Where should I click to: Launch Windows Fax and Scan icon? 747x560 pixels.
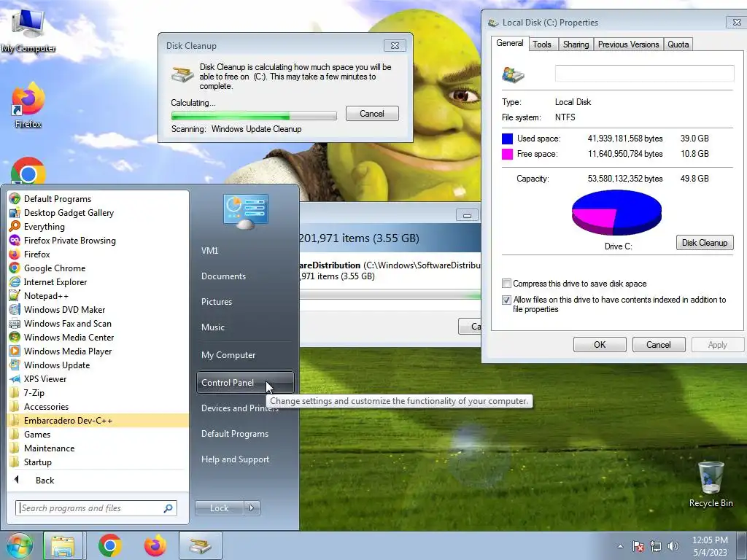click(x=15, y=323)
